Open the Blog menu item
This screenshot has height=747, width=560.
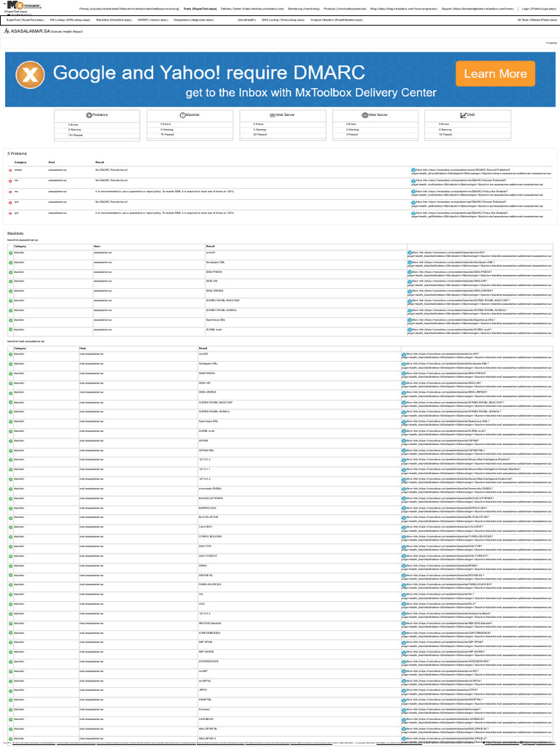(x=404, y=9)
